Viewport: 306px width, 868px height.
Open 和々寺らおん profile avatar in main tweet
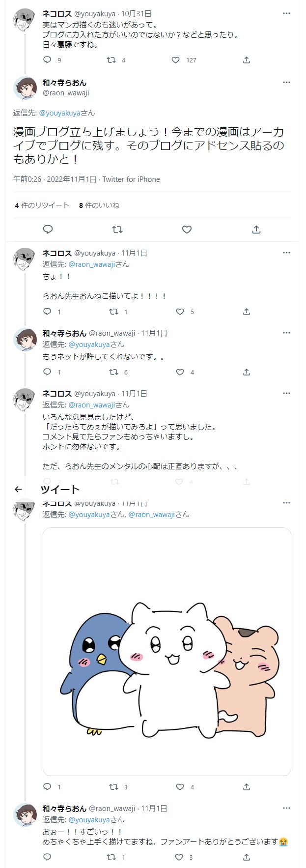(25, 88)
